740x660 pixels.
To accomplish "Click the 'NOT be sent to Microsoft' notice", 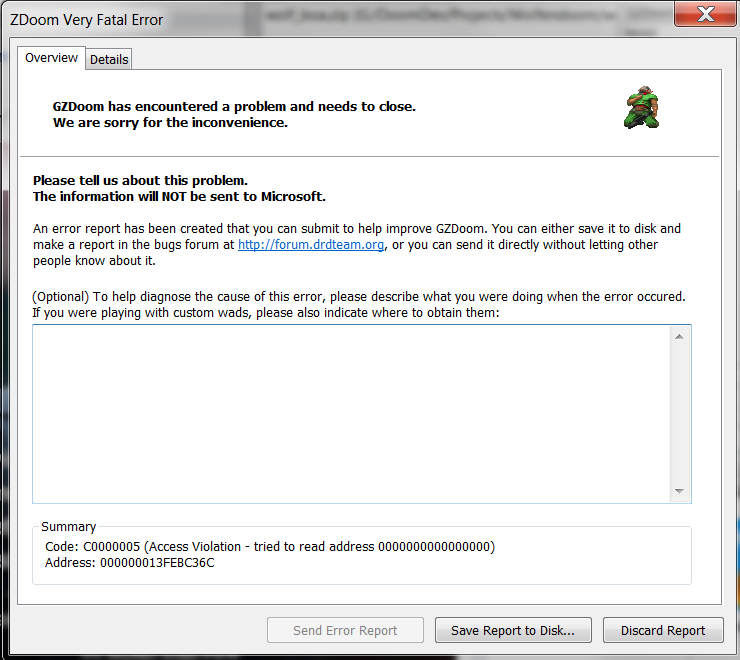I will pyautogui.click(x=179, y=196).
